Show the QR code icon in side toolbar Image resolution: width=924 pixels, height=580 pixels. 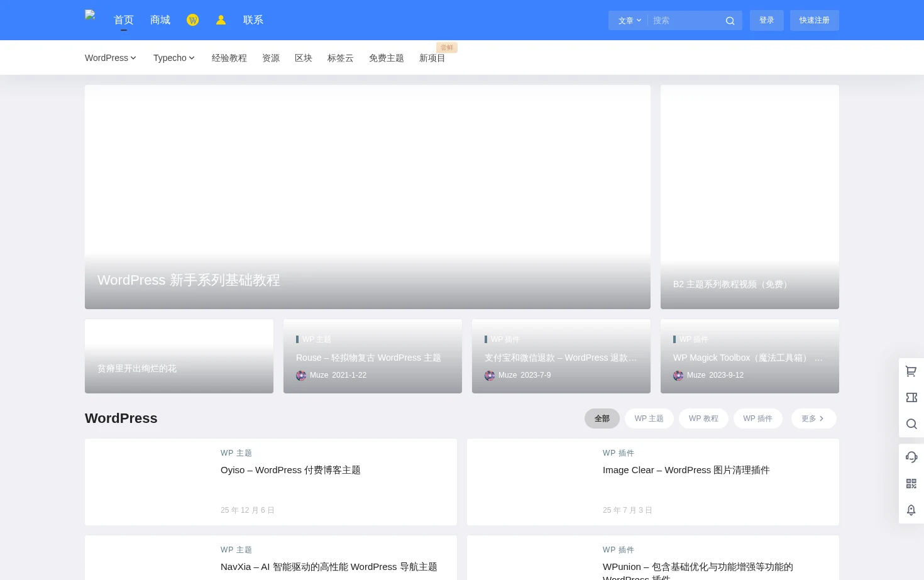pyautogui.click(x=911, y=483)
